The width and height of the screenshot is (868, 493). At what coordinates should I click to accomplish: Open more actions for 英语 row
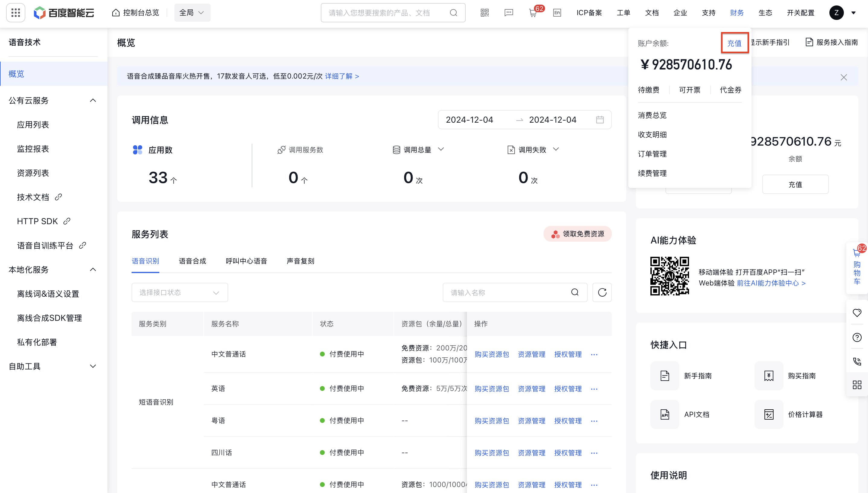pos(594,389)
